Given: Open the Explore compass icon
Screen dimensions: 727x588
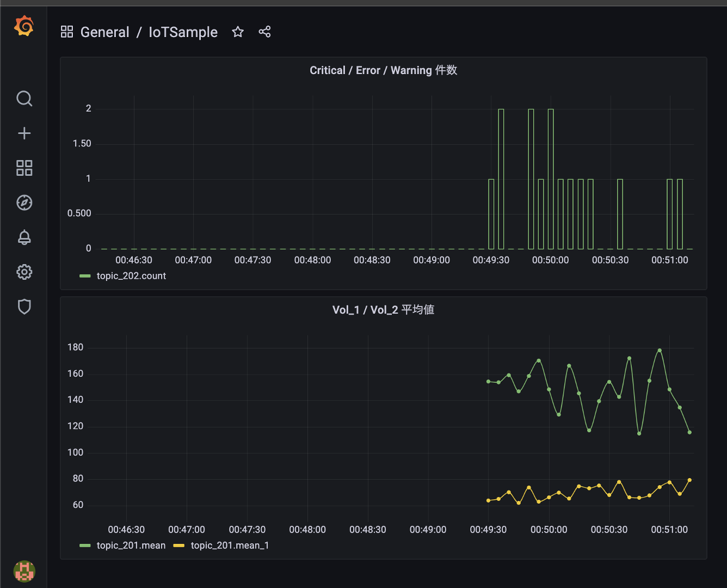Looking at the screenshot, I should click(24, 203).
